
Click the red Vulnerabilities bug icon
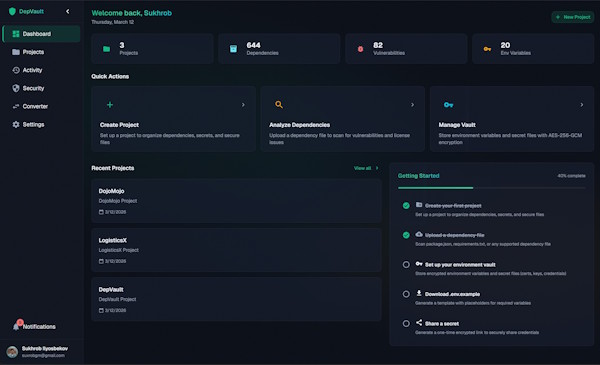click(360, 49)
